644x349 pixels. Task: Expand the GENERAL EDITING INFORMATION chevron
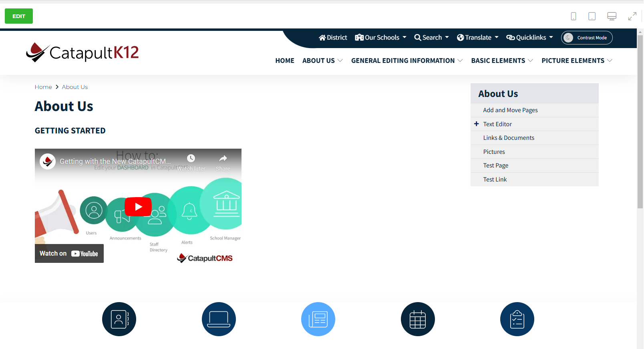pyautogui.click(x=460, y=61)
